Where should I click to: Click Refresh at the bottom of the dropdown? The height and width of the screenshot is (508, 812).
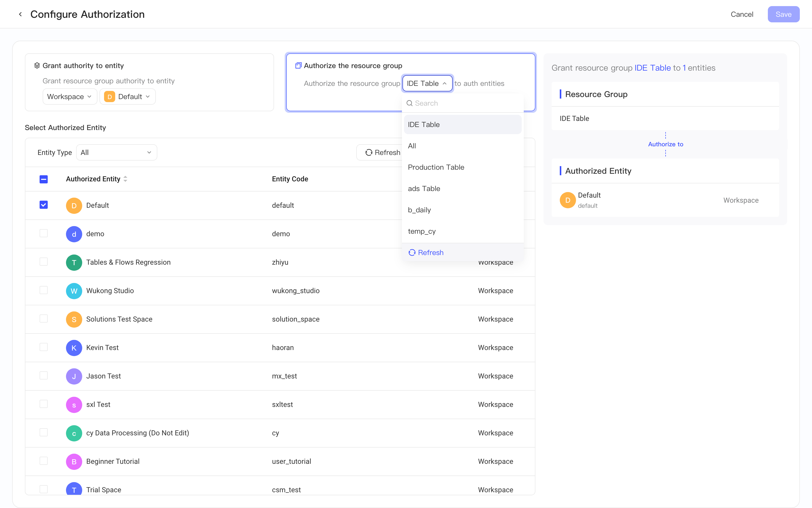[x=426, y=253]
